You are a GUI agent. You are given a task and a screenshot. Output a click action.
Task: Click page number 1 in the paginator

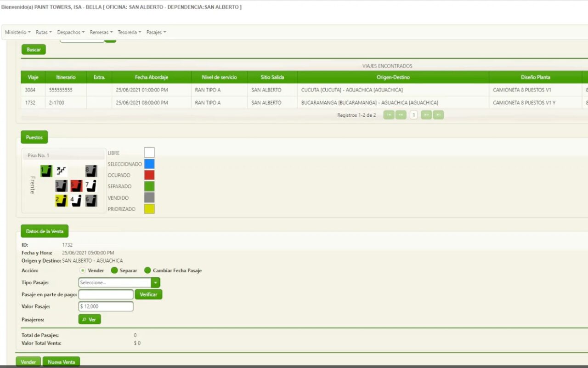[413, 115]
